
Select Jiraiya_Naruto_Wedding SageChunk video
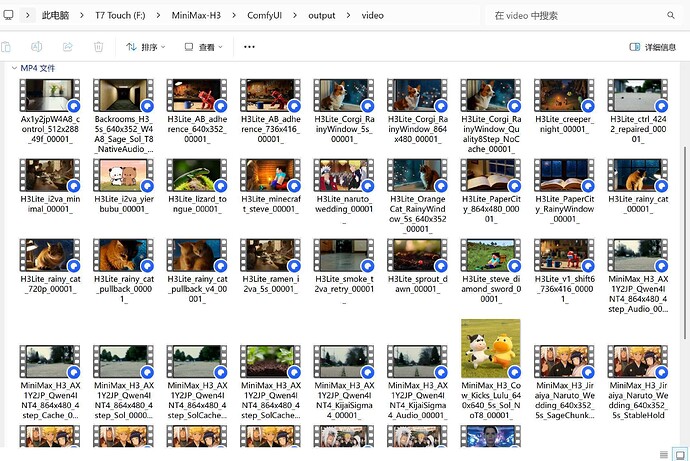tap(564, 382)
